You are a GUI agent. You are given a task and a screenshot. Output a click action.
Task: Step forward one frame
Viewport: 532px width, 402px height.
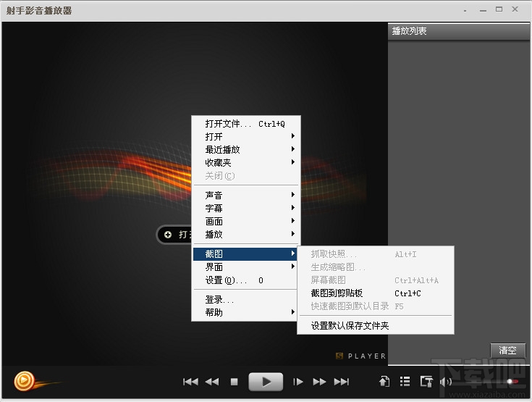click(298, 382)
